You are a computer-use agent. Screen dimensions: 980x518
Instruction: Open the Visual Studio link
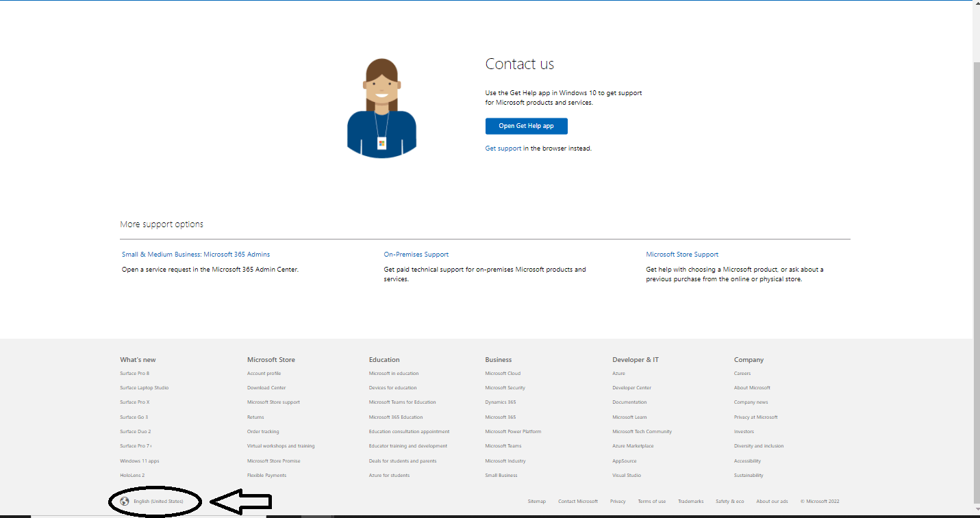tap(627, 476)
